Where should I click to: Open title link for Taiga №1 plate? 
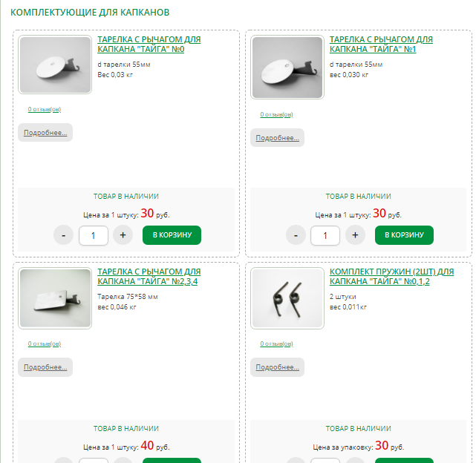(x=380, y=44)
